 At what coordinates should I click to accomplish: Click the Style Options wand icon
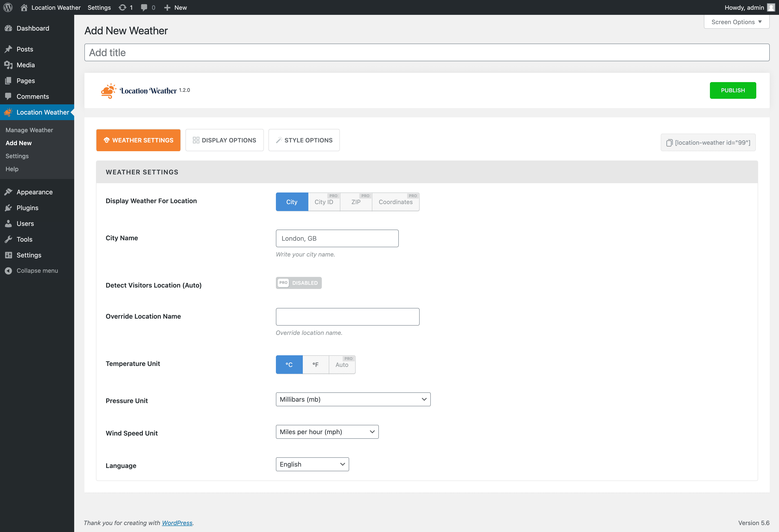click(279, 140)
